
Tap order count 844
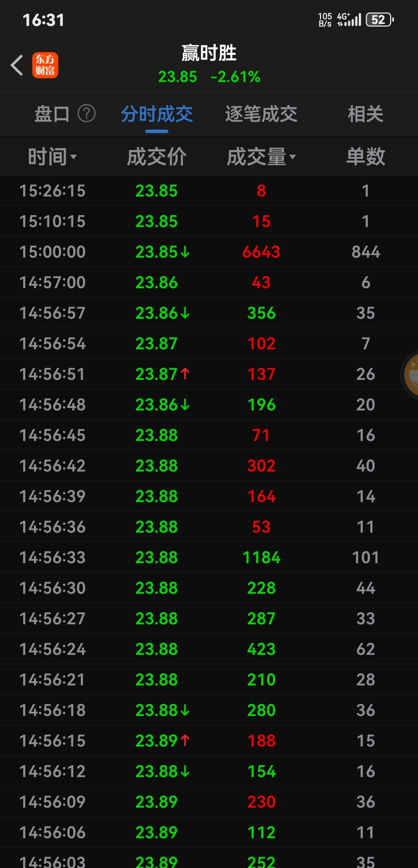click(x=366, y=252)
